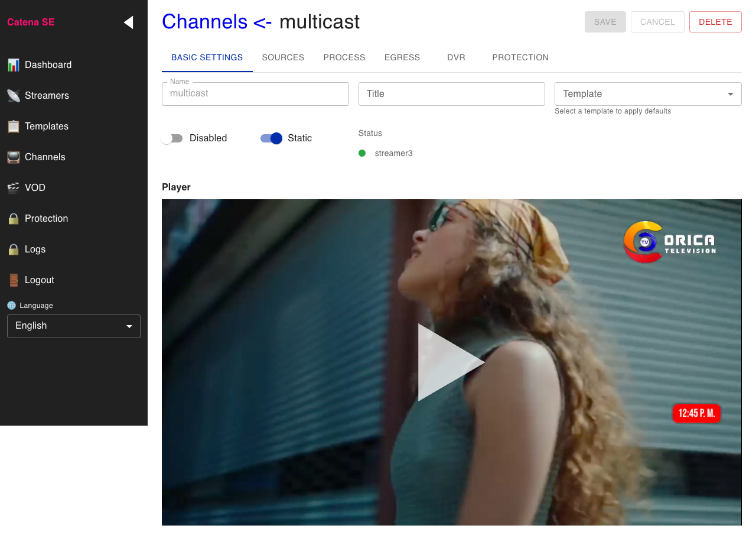The width and height of the screenshot is (756, 535).
Task: Collapse the sidebar with the white arrow
Action: [x=128, y=22]
